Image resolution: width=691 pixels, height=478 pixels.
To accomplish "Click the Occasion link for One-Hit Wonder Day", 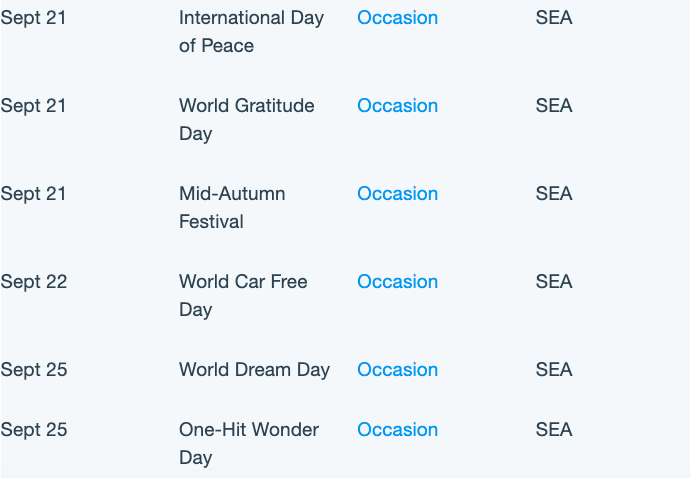I will click(x=397, y=430).
